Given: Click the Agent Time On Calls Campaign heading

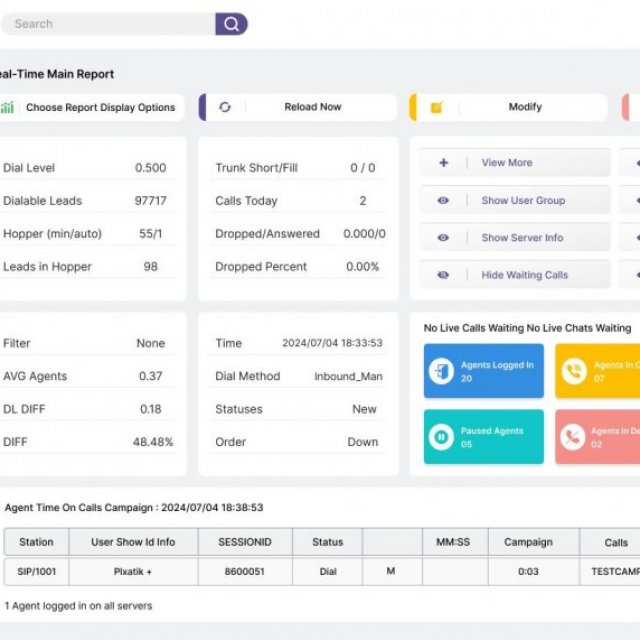Looking at the screenshot, I should tap(134, 507).
